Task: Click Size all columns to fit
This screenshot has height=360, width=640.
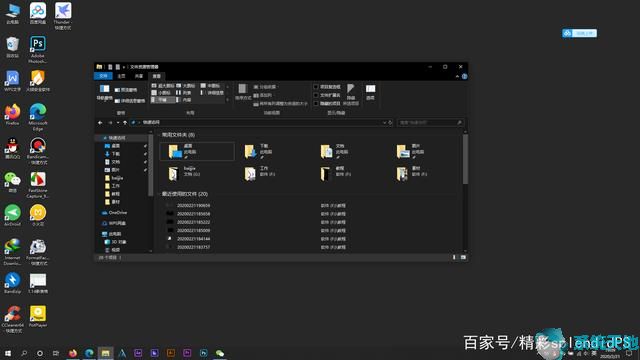Action: pos(280,104)
